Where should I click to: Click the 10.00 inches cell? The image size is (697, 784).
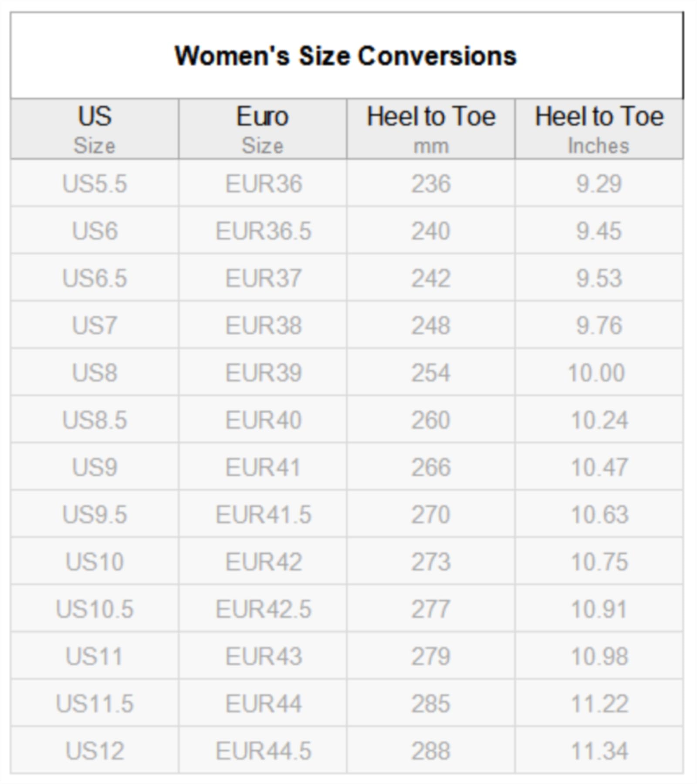click(x=599, y=373)
